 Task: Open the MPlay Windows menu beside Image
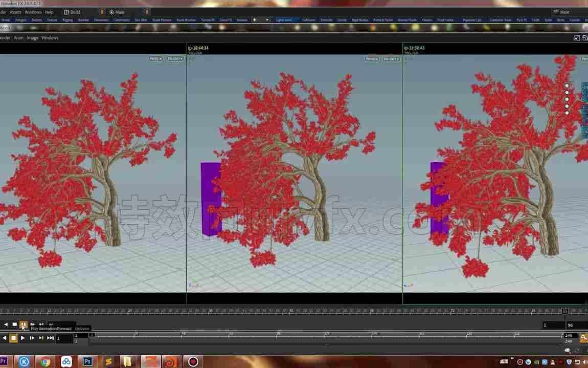point(50,38)
